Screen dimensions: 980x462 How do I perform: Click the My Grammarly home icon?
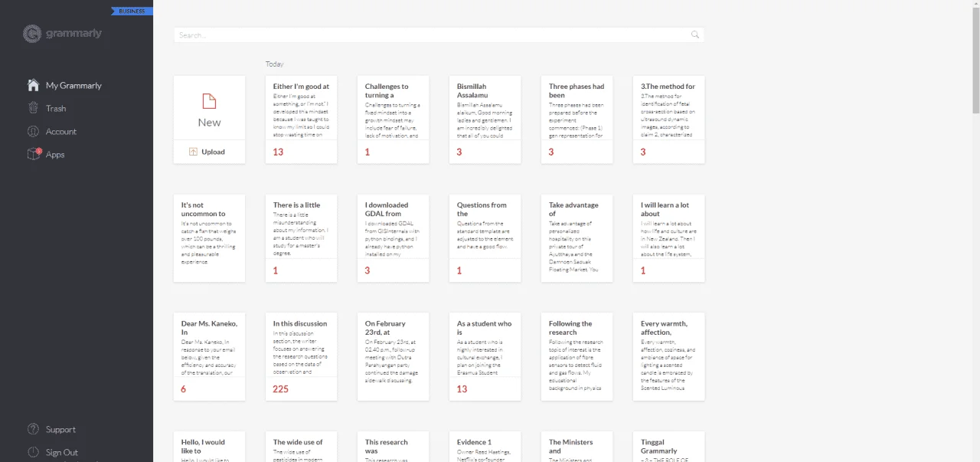33,85
